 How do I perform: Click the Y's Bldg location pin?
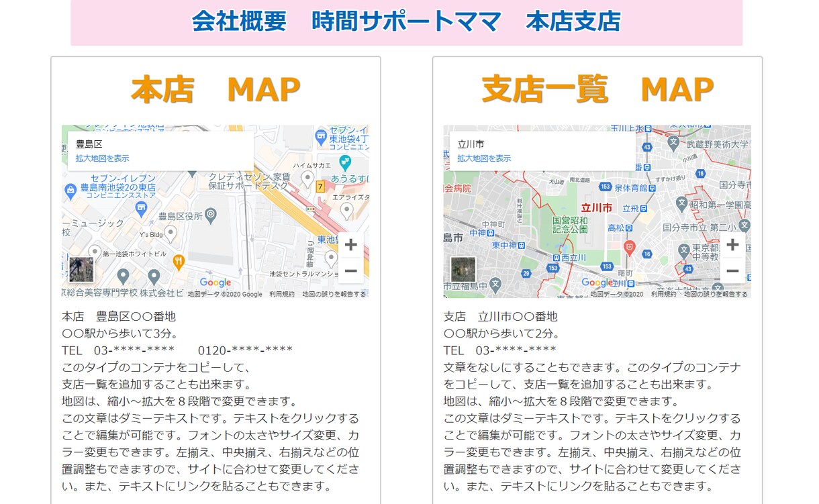pos(171,233)
